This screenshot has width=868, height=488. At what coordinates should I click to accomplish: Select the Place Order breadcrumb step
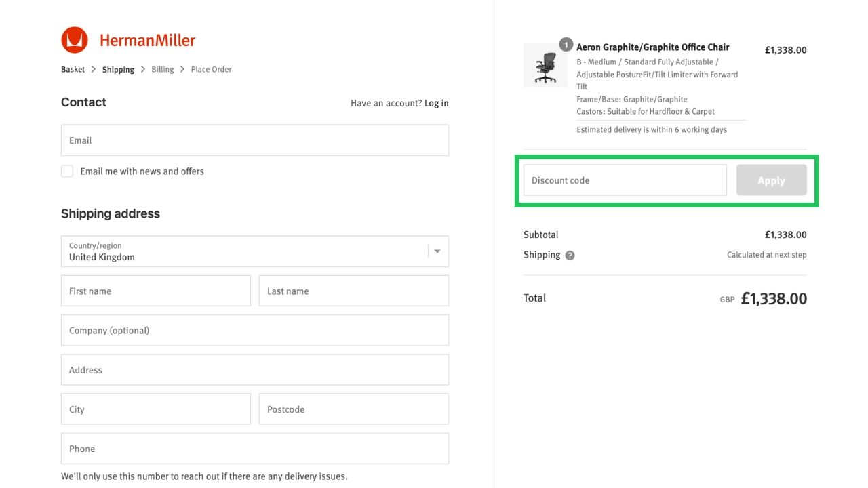[x=212, y=69]
